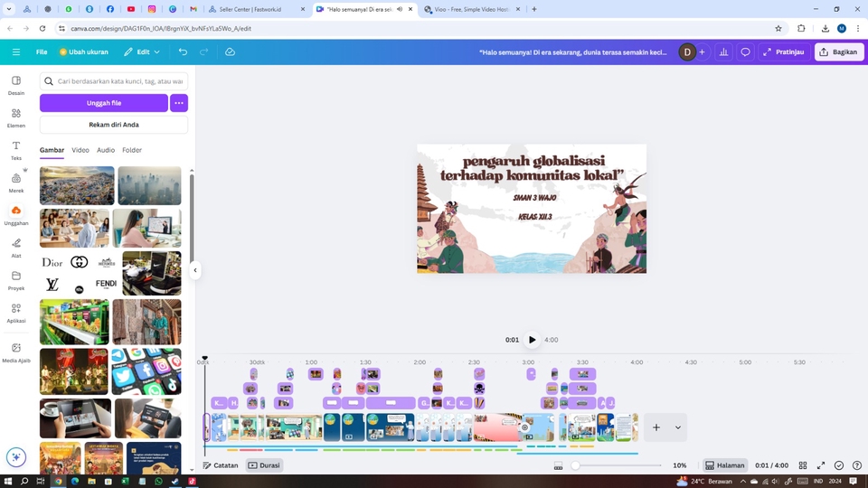
Task: Open Windows Start menu
Action: pos(8,482)
